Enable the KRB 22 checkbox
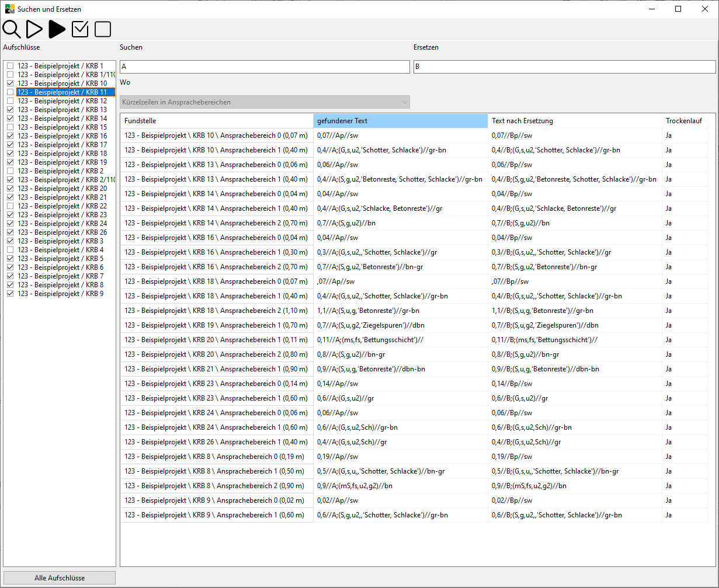The width and height of the screenshot is (719, 588). point(10,206)
